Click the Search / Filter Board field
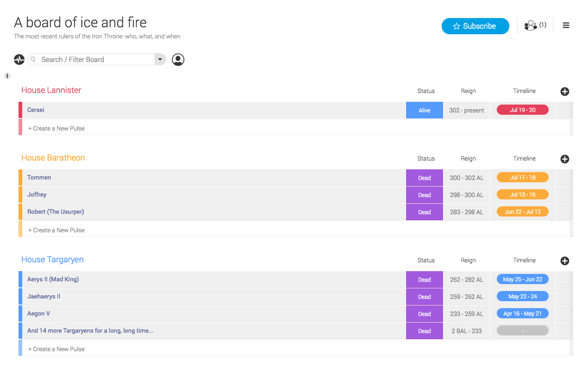 [93, 59]
